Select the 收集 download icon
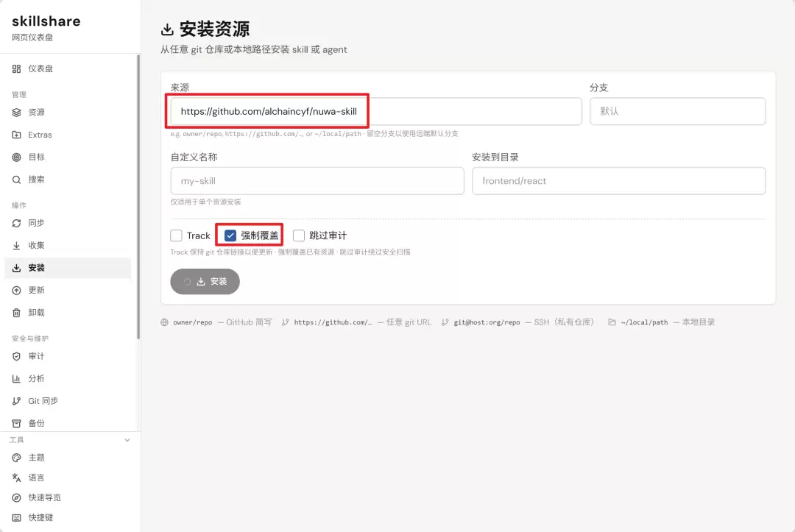Image resolution: width=795 pixels, height=532 pixels. (16, 245)
